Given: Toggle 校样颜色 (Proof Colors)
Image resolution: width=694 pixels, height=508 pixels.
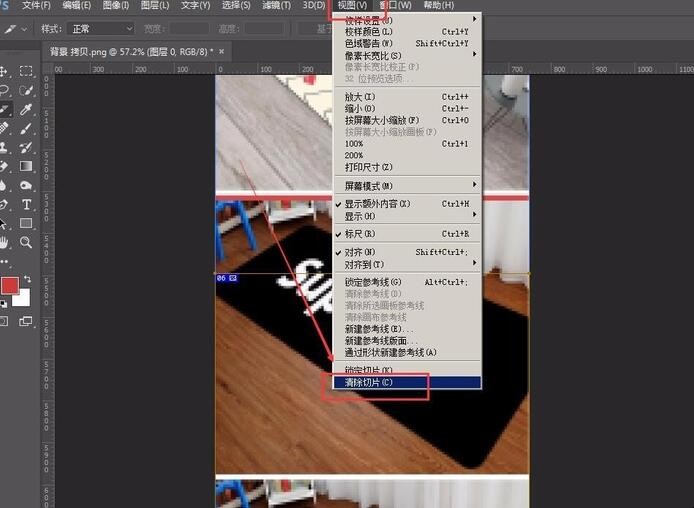Looking at the screenshot, I should pos(407,31).
